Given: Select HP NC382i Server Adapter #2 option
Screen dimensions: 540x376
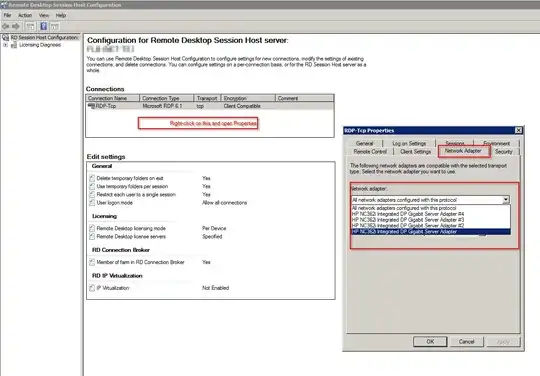Looking at the screenshot, I should (x=430, y=226).
